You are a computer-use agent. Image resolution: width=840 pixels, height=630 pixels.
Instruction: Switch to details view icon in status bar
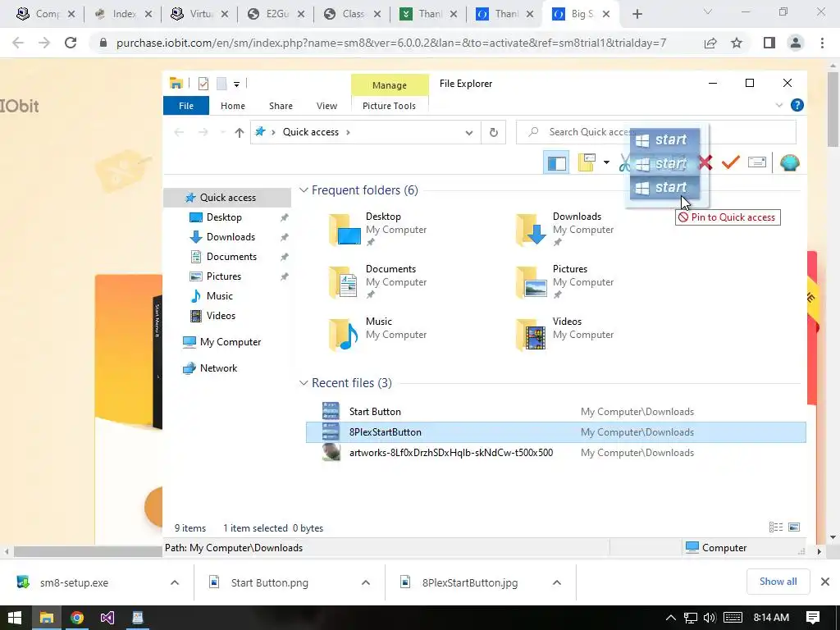pos(776,527)
